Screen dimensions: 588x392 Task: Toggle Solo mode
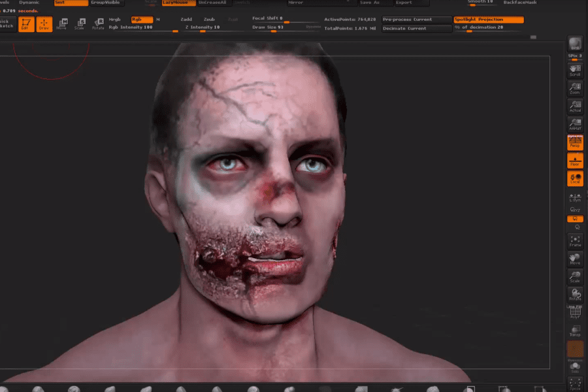[575, 367]
